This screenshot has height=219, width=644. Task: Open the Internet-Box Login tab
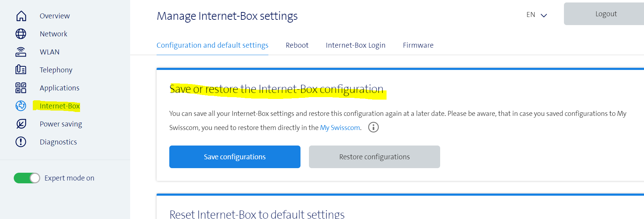tap(356, 45)
